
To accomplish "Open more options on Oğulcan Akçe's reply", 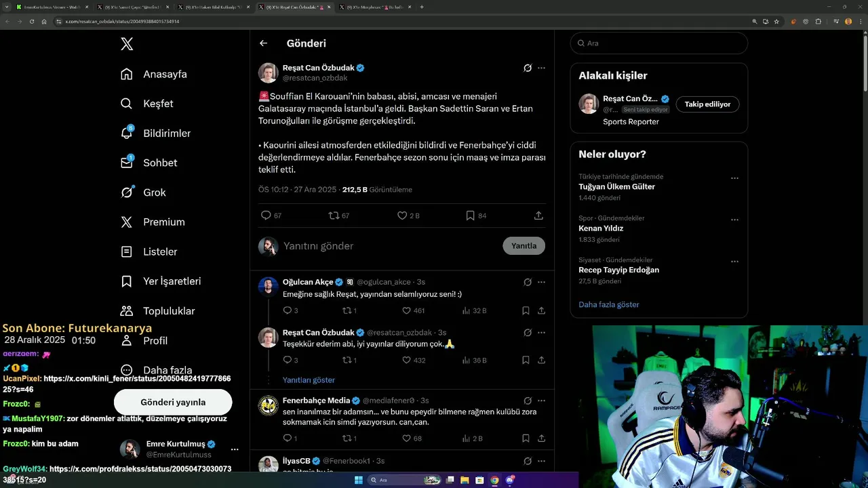I will tap(541, 282).
